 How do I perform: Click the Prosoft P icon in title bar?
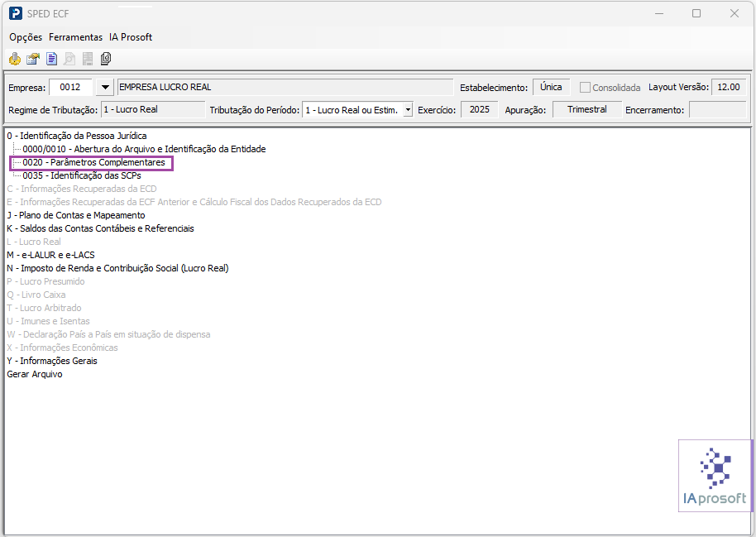tap(16, 13)
